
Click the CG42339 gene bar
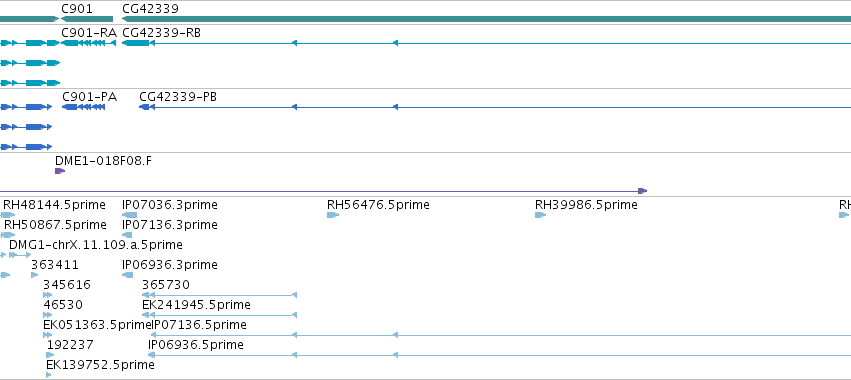(486, 19)
